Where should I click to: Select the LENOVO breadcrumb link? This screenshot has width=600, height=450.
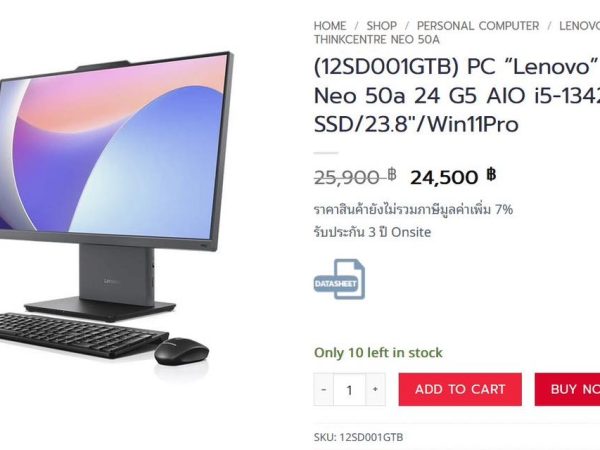pyautogui.click(x=579, y=26)
